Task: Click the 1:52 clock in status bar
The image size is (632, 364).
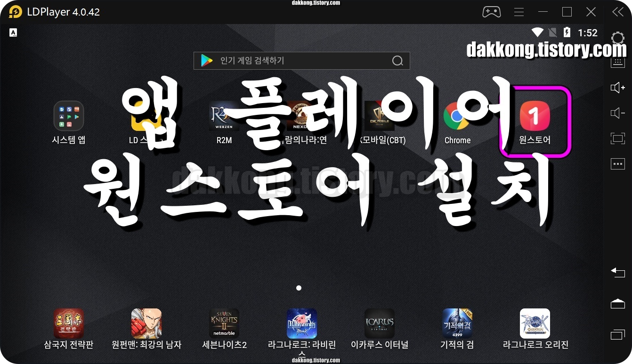Action: [588, 33]
